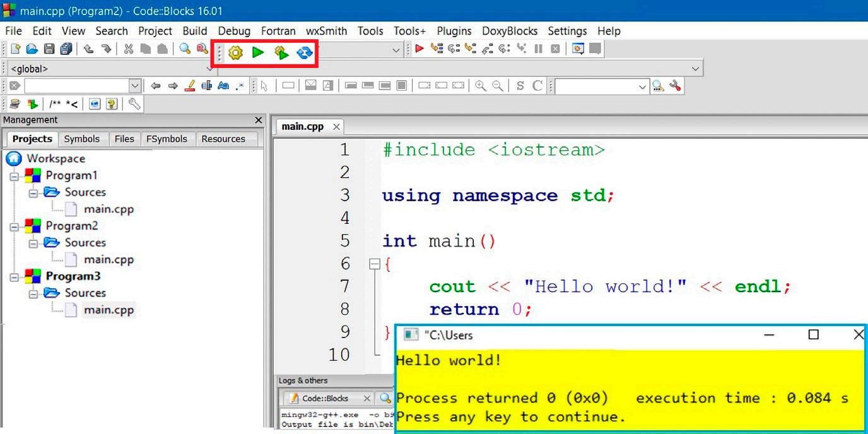This screenshot has width=868, height=434.
Task: Click the Step out debugger icon
Action: 487,49
